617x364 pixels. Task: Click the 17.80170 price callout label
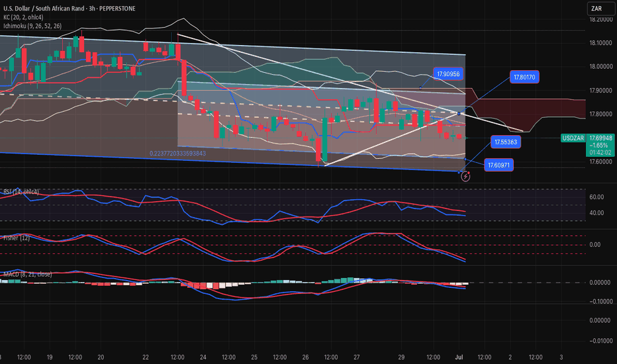(x=524, y=77)
